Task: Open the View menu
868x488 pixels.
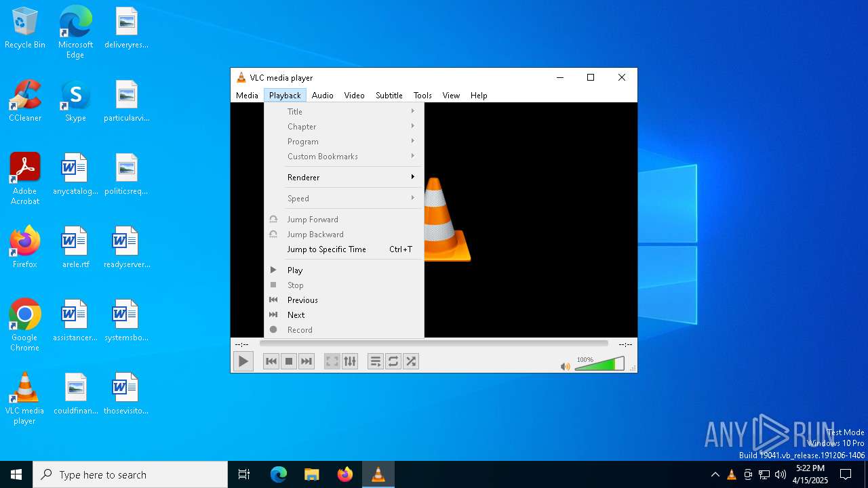Action: (x=452, y=96)
